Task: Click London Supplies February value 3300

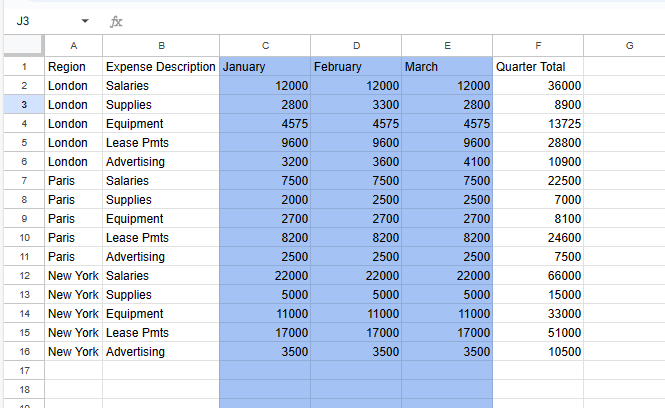Action: point(356,105)
